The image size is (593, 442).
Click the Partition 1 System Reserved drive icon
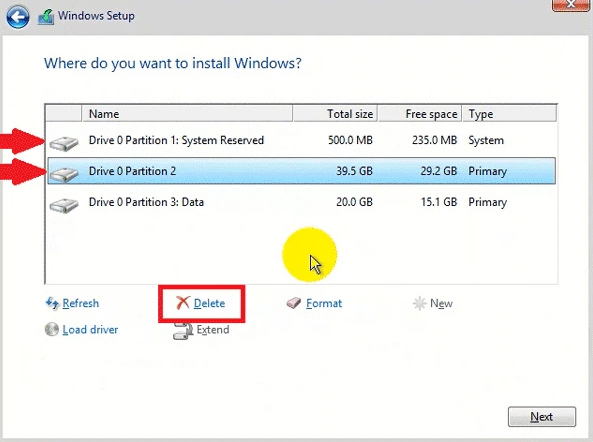click(x=64, y=144)
